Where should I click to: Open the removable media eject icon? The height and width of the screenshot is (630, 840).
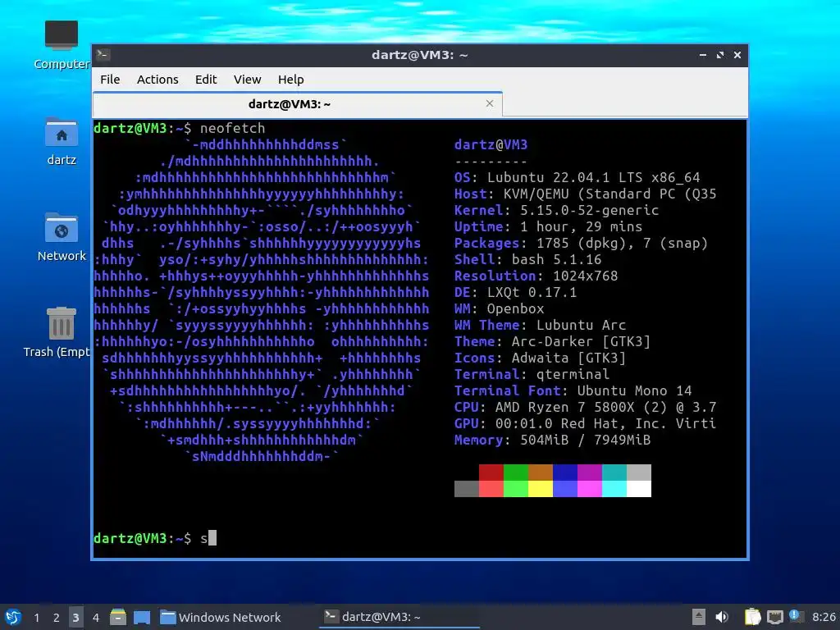point(699,617)
